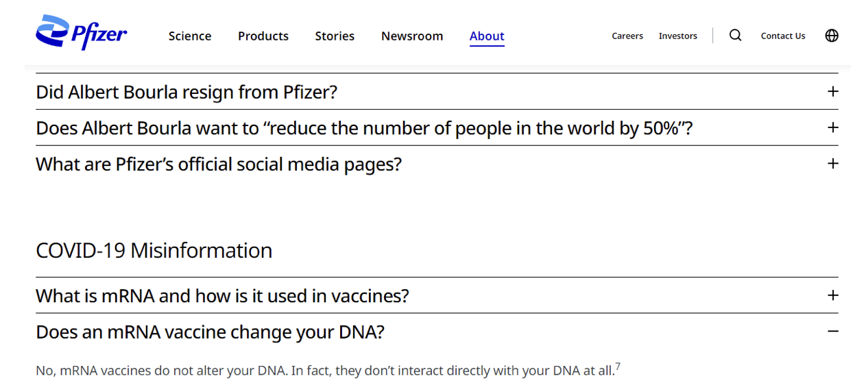Expand the 'reduce people by 50%' plus icon
Viewport: 868px width, 392px height.
[x=833, y=127]
